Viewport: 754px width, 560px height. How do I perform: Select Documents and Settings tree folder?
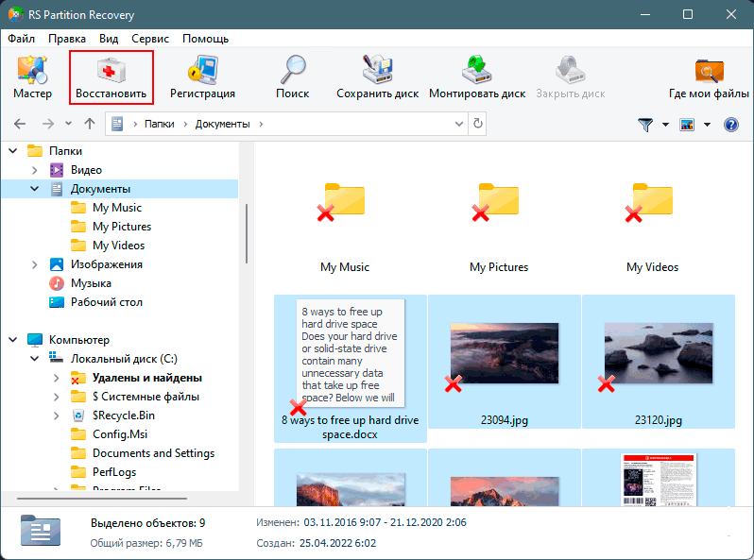click(x=153, y=453)
